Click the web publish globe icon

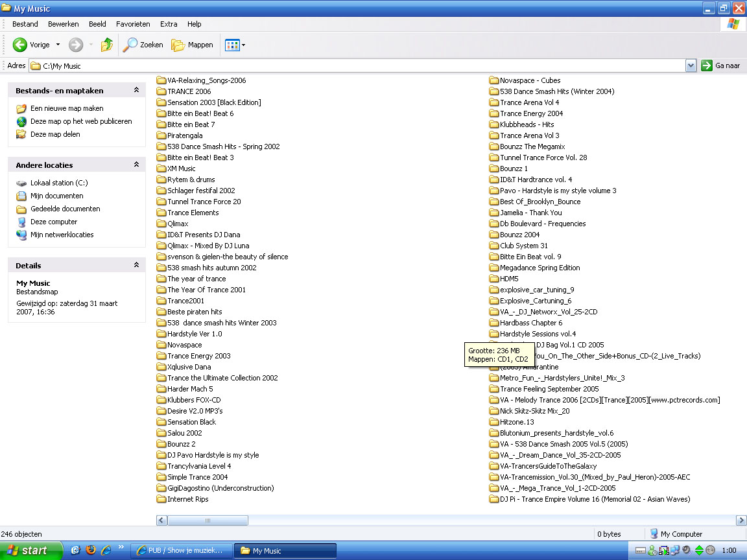click(21, 121)
